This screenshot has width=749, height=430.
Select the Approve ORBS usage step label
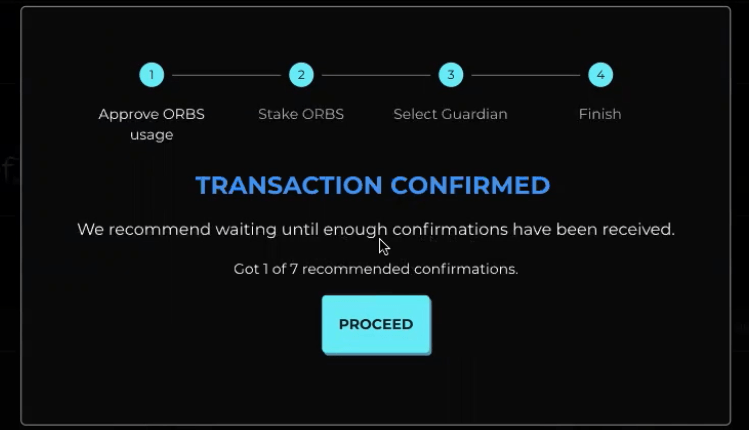pos(151,124)
